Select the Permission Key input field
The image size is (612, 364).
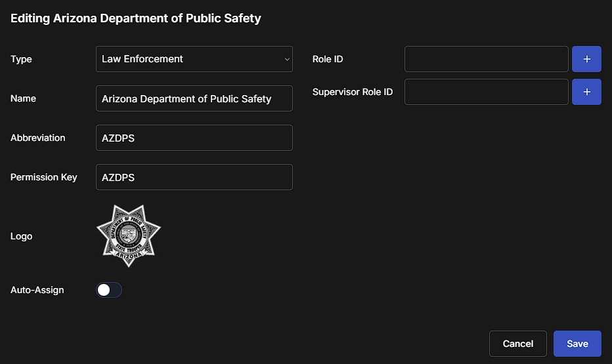194,177
